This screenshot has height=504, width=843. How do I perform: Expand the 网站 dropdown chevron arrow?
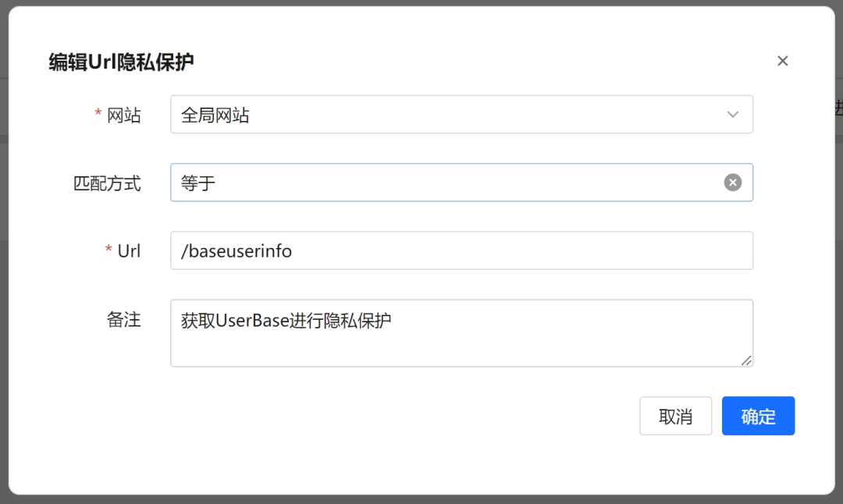(x=732, y=115)
